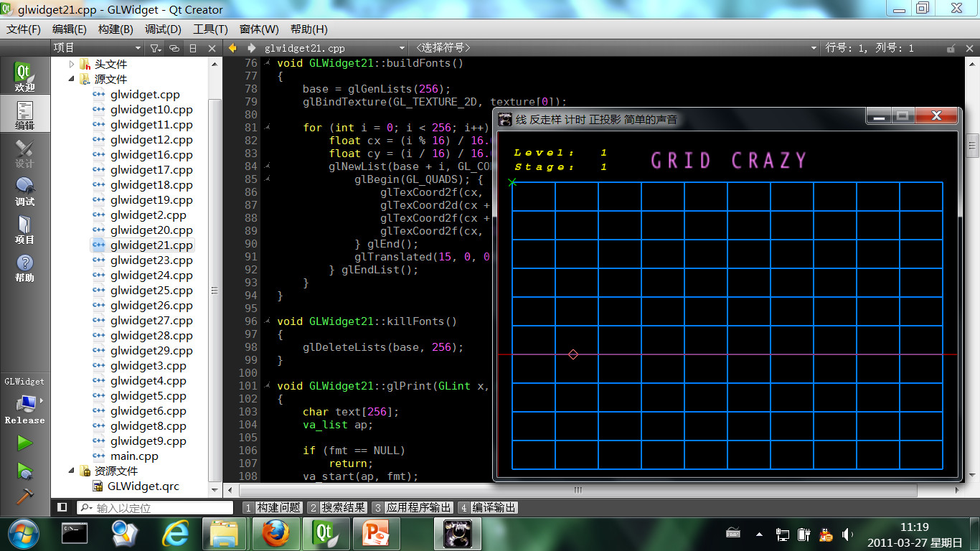Viewport: 980px width, 551px height.
Task: Click the green Run button
Action: tap(25, 443)
